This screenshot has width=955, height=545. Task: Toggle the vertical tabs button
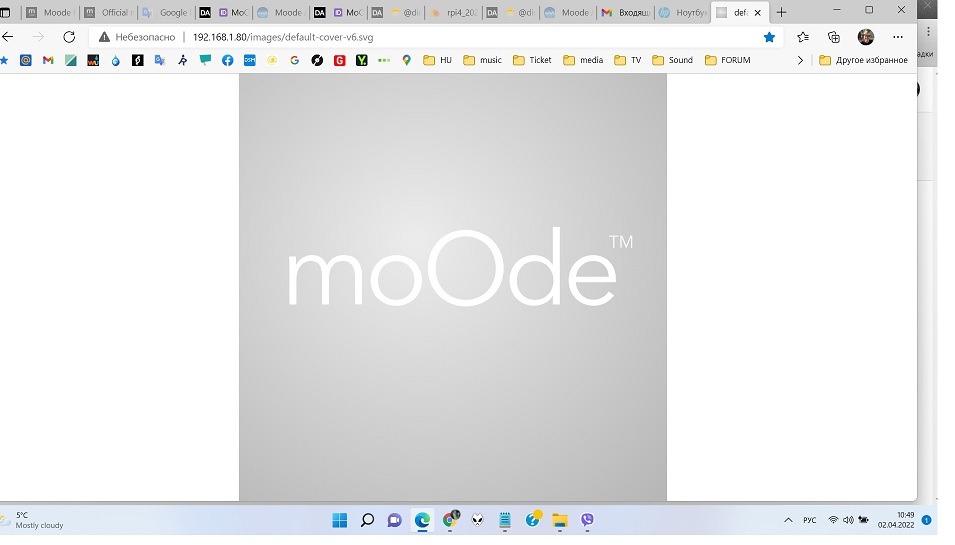coord(5,12)
